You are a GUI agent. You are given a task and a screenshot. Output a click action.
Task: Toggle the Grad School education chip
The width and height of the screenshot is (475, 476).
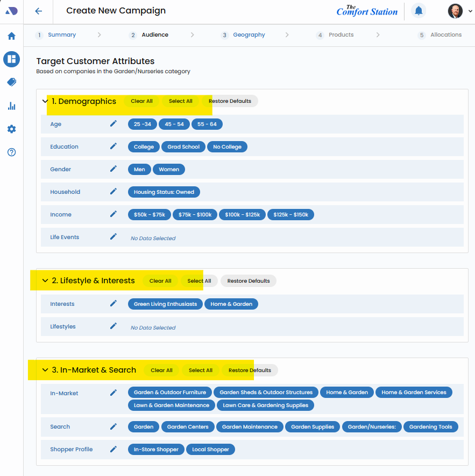(x=183, y=147)
